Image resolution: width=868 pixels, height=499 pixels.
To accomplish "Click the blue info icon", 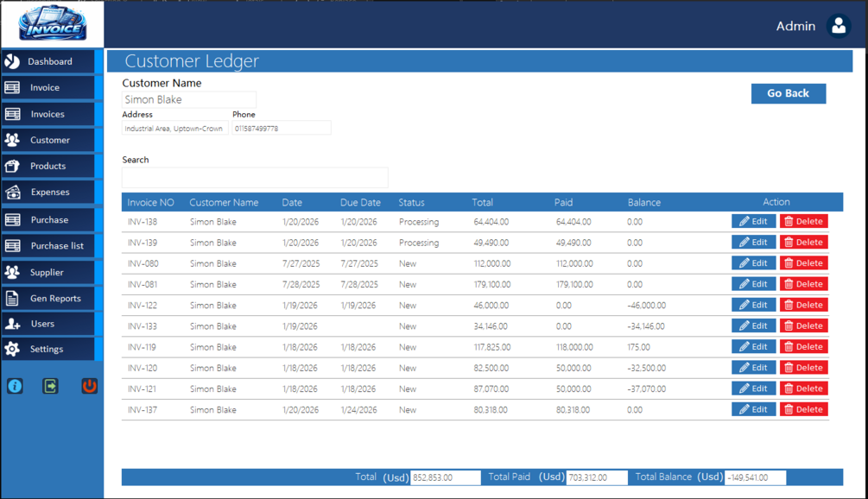I will [x=15, y=386].
